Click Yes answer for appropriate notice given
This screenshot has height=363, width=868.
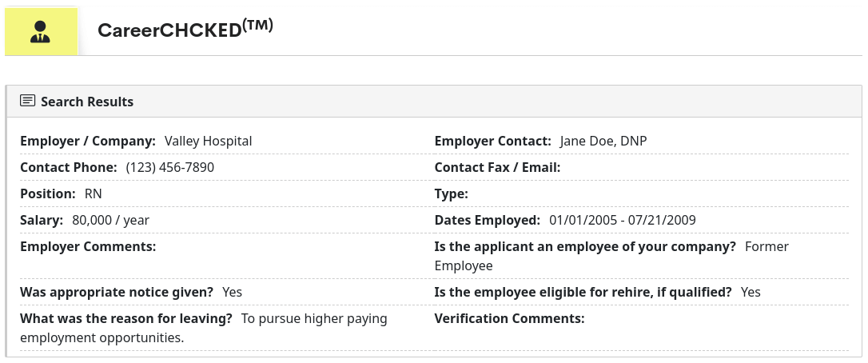click(x=232, y=292)
